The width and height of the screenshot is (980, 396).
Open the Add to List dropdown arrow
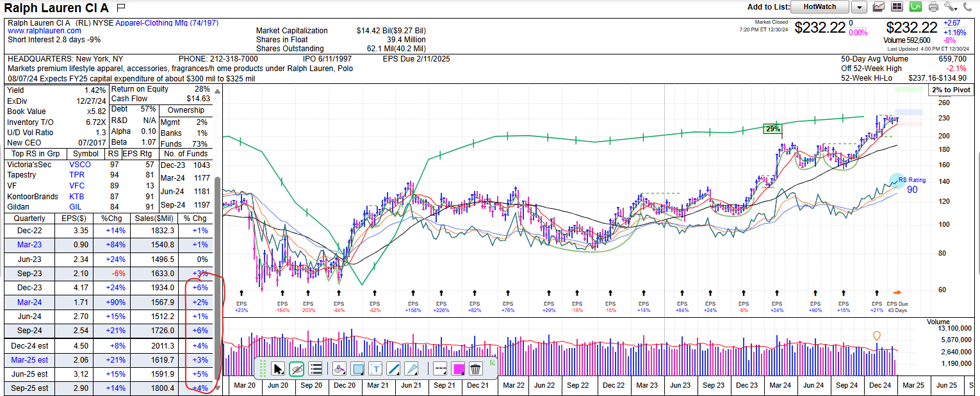pyautogui.click(x=859, y=7)
